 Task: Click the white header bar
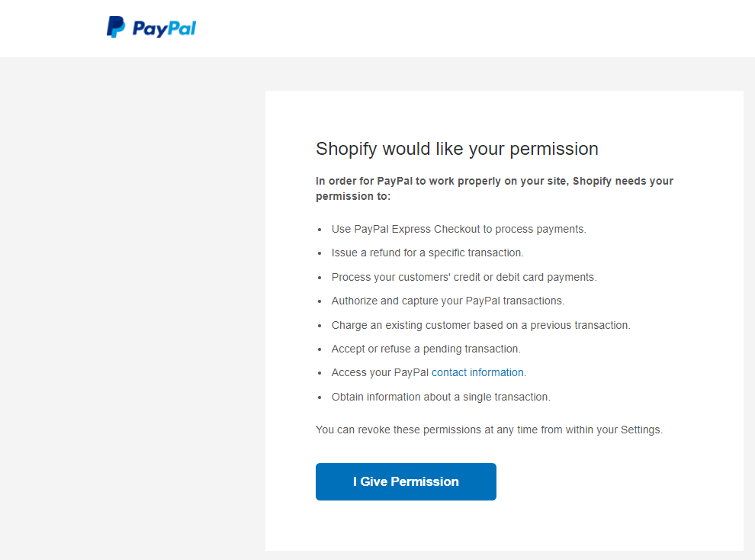458,28
